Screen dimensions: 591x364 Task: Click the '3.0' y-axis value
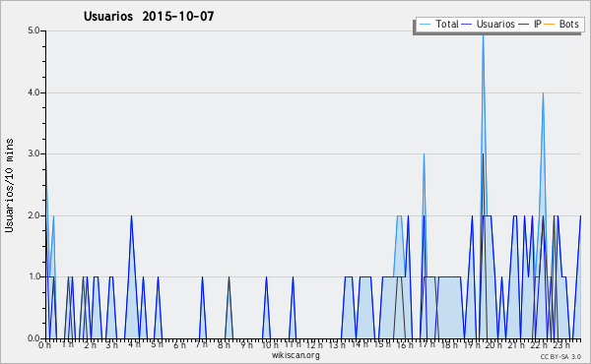33,153
